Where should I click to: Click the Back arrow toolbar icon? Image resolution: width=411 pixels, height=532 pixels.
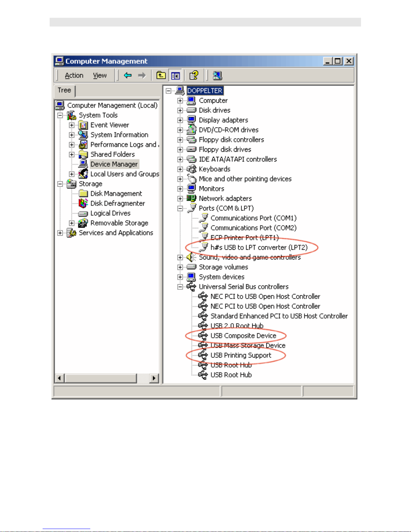[x=127, y=76]
